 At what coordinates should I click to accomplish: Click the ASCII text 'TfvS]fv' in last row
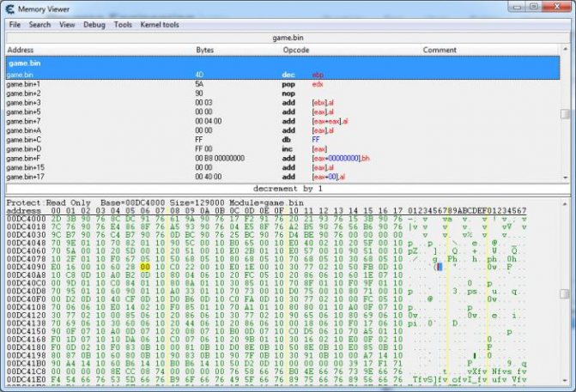428,380
